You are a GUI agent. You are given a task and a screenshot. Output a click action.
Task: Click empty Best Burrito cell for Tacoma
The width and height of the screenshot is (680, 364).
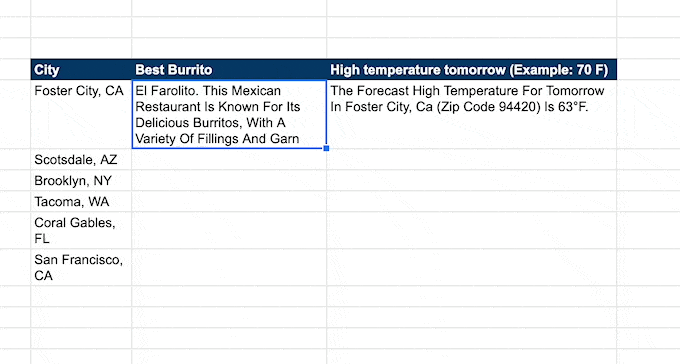pyautogui.click(x=229, y=201)
